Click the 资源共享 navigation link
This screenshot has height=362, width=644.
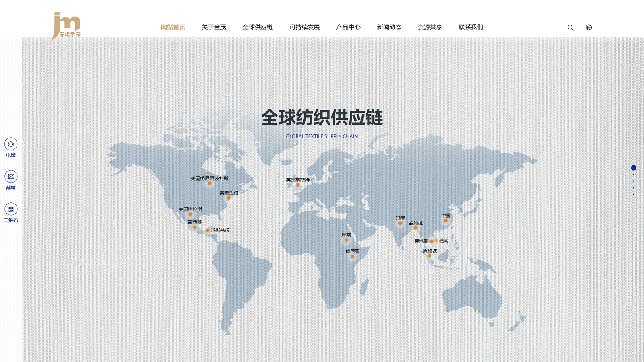tap(429, 27)
